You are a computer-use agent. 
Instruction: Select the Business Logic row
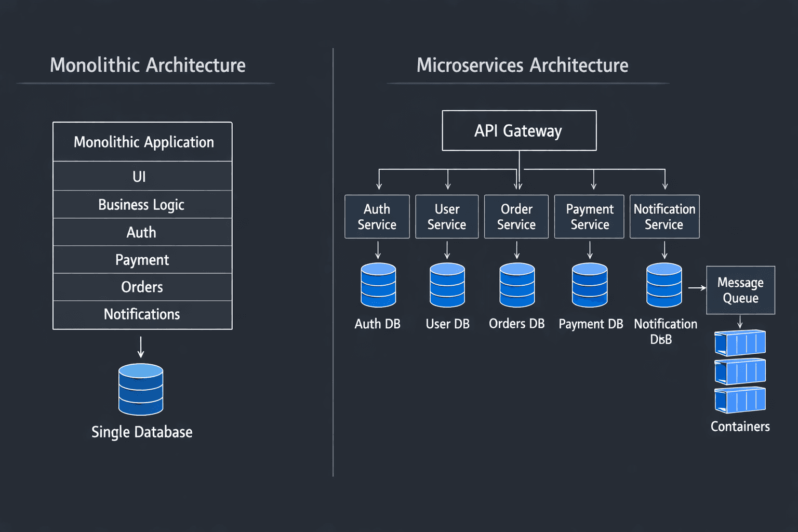[x=142, y=205]
